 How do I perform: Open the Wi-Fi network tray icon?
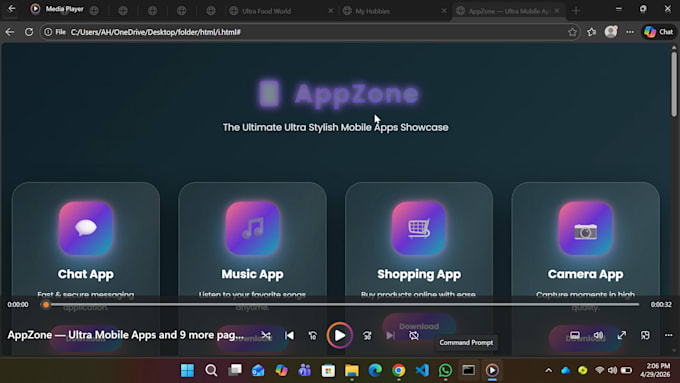pos(599,370)
